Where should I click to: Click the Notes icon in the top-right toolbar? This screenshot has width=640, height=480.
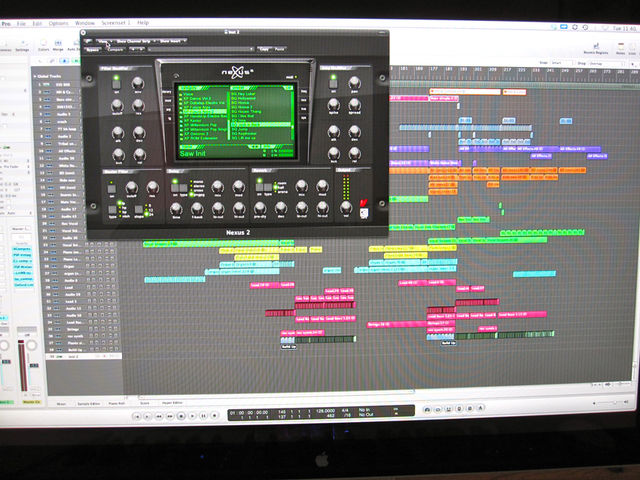[x=620, y=48]
